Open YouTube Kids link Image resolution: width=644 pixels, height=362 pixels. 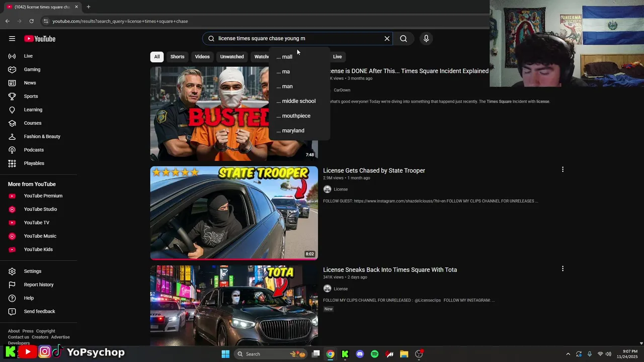(x=39, y=249)
